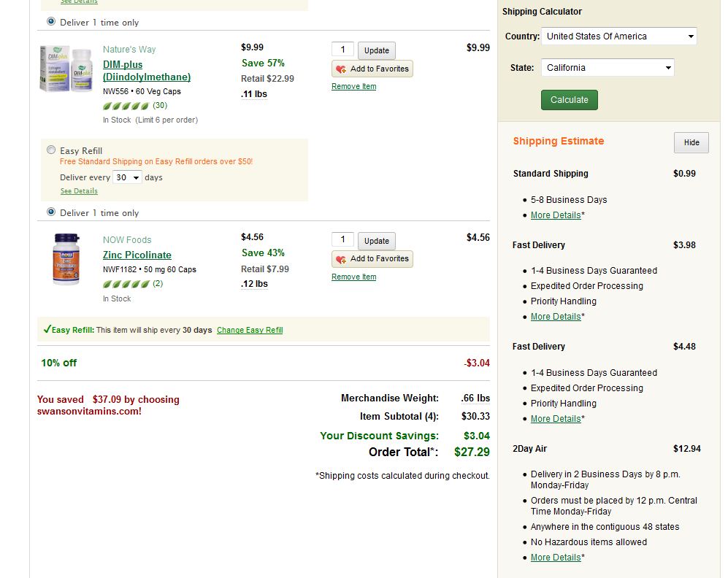Click heart icon on Zinc Picolinate Add to Favorites
The height and width of the screenshot is (578, 728).
(x=341, y=259)
